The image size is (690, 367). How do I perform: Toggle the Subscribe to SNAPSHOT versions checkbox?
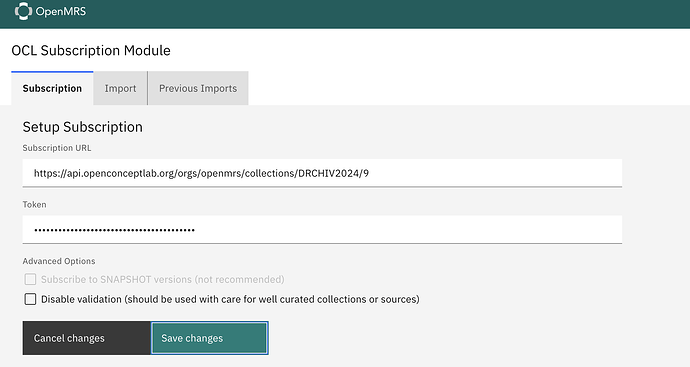click(30, 279)
